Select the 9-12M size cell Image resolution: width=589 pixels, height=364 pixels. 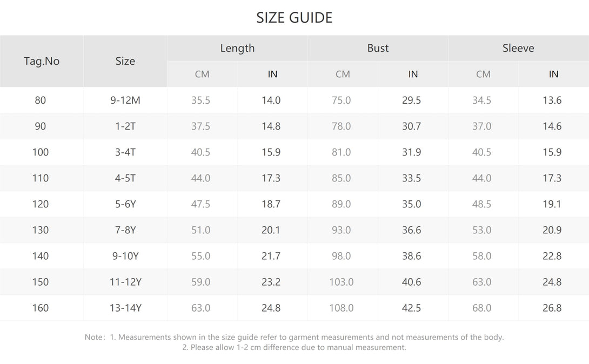point(125,100)
